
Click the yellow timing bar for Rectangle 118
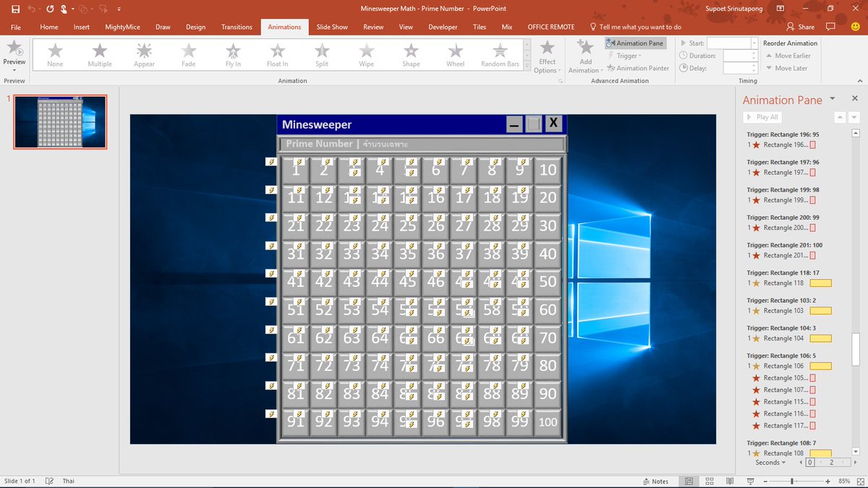[820, 283]
